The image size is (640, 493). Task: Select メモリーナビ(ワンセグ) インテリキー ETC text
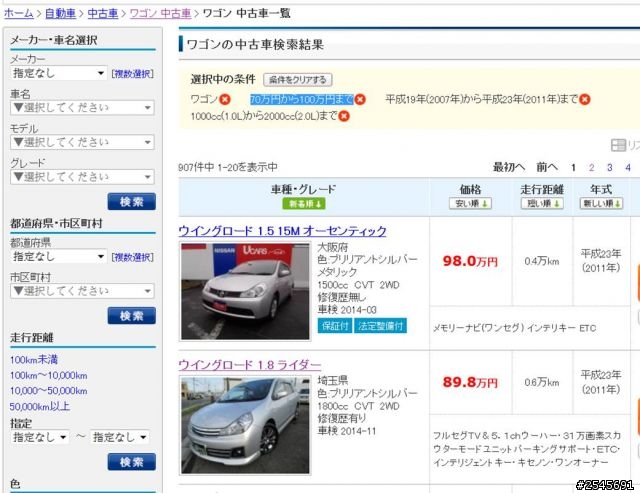point(514,328)
